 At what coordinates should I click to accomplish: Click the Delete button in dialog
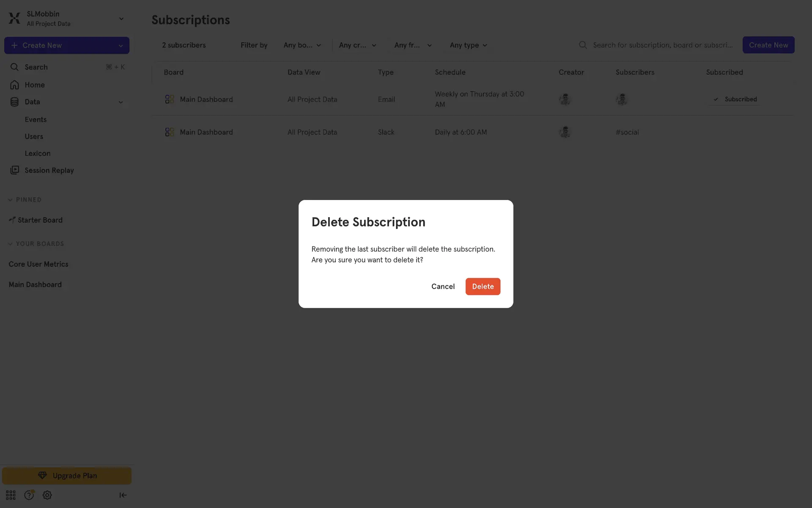click(483, 287)
